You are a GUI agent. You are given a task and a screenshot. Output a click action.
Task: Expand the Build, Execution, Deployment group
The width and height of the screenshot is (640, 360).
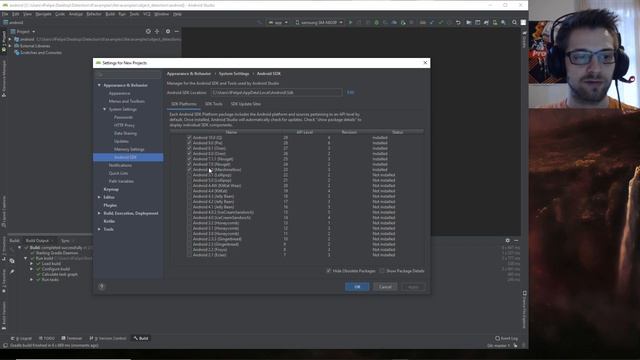click(x=99, y=213)
